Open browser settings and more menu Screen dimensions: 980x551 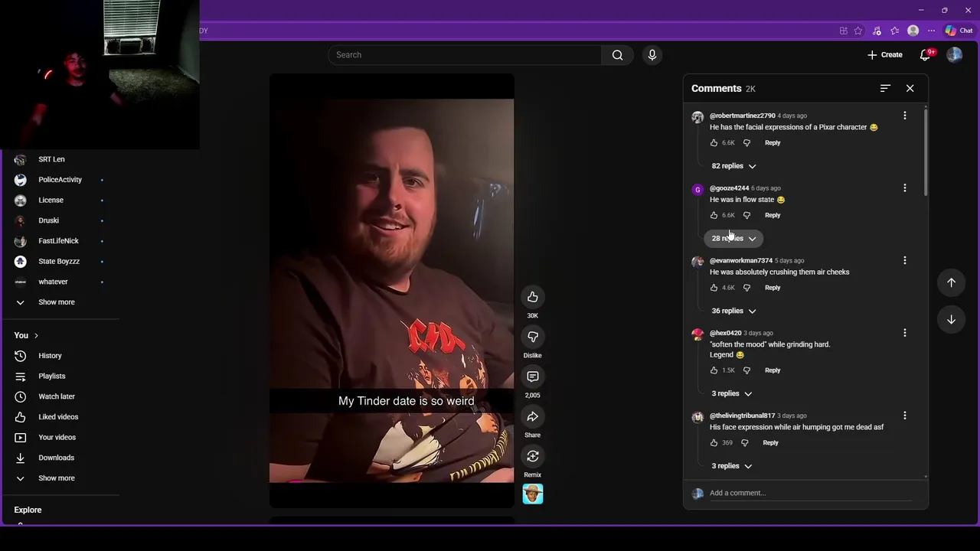pos(931,31)
